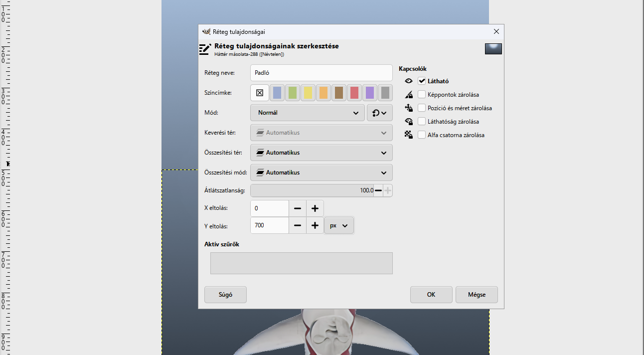The height and width of the screenshot is (355, 644).
Task: Click the checkerboard alpha lock icon
Action: click(409, 135)
